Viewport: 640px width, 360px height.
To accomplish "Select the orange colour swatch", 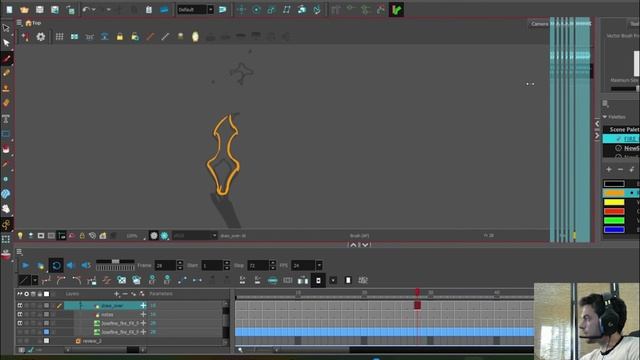I will (x=614, y=193).
